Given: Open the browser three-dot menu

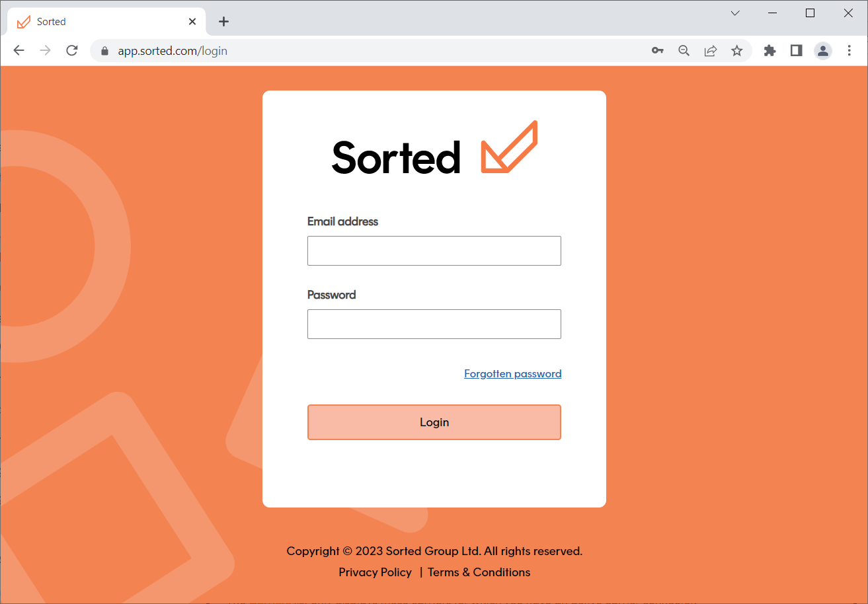Looking at the screenshot, I should click(x=849, y=50).
